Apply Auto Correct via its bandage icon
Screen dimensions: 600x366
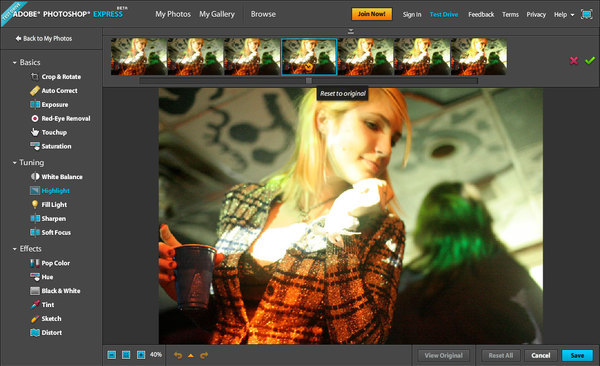(34, 91)
